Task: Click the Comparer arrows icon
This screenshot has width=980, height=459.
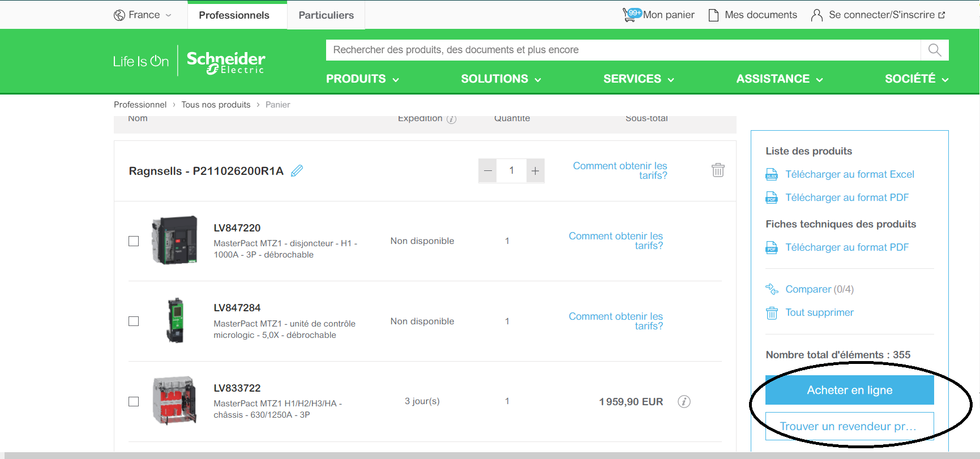Action: pos(772,289)
